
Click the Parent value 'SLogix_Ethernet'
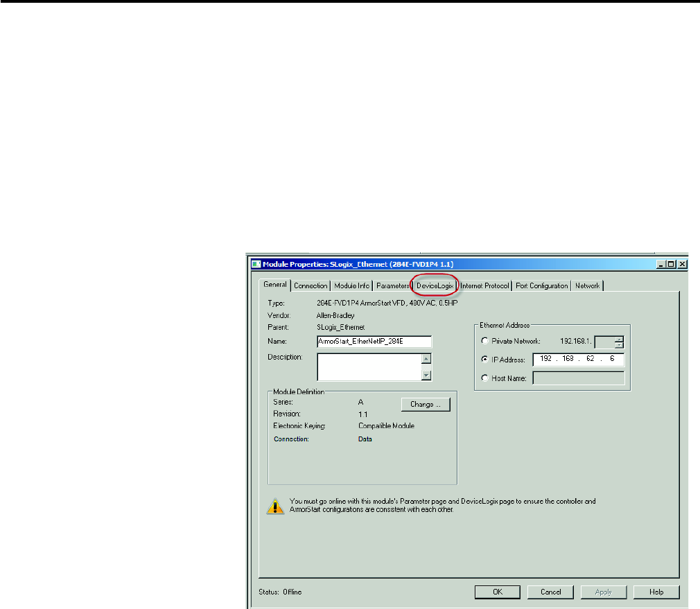(340, 327)
